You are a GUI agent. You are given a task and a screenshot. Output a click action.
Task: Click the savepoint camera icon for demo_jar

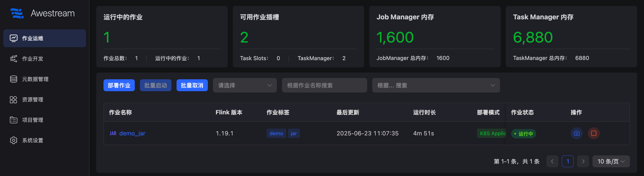coord(576,133)
